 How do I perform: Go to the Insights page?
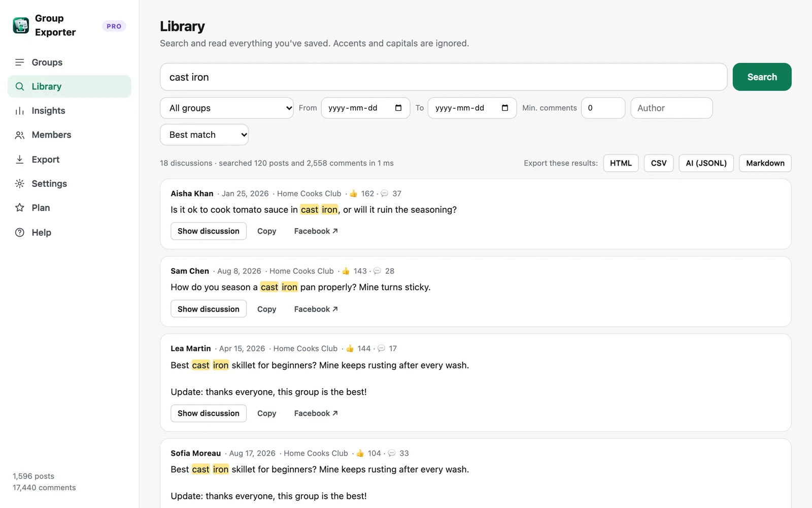70,111
